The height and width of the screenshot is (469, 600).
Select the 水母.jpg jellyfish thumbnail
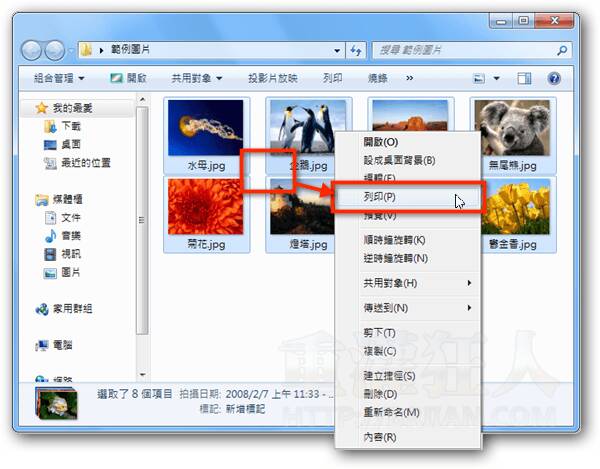pos(206,128)
